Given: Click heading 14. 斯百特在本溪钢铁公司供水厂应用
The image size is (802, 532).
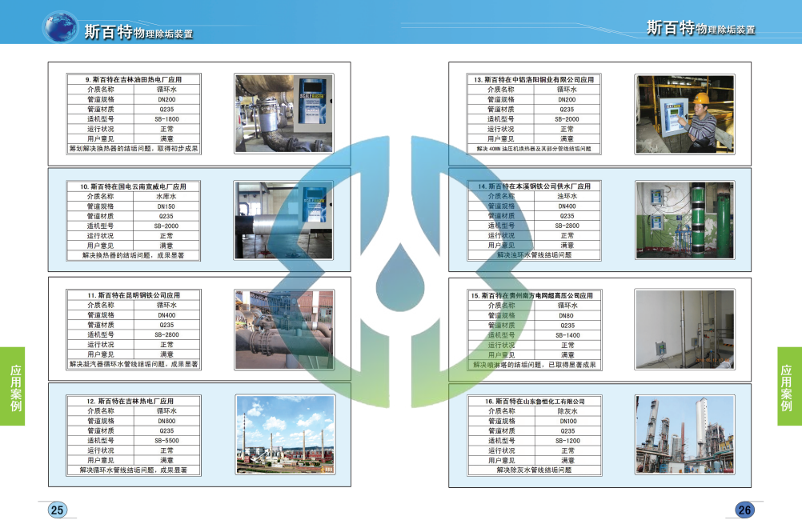Looking at the screenshot, I should (x=534, y=186).
